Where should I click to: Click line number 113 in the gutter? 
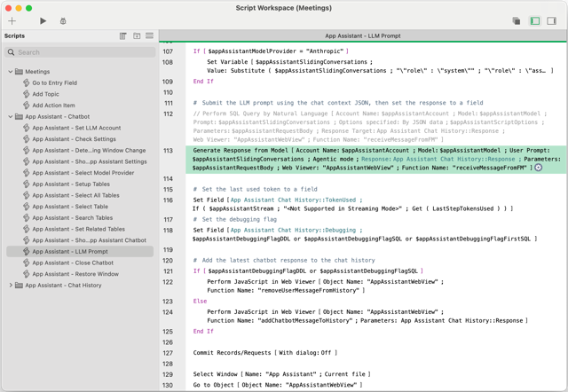click(x=168, y=151)
